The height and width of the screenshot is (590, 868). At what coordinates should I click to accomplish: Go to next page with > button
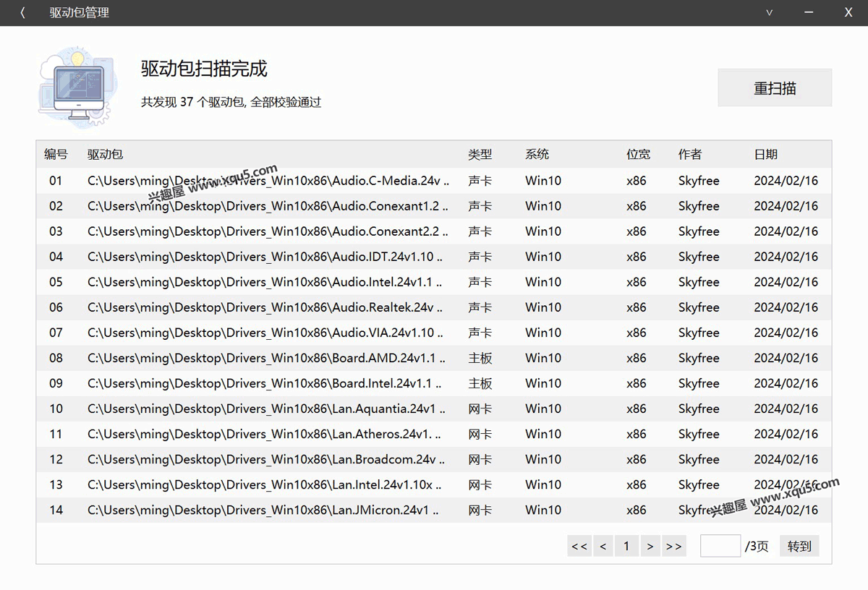[x=650, y=546]
